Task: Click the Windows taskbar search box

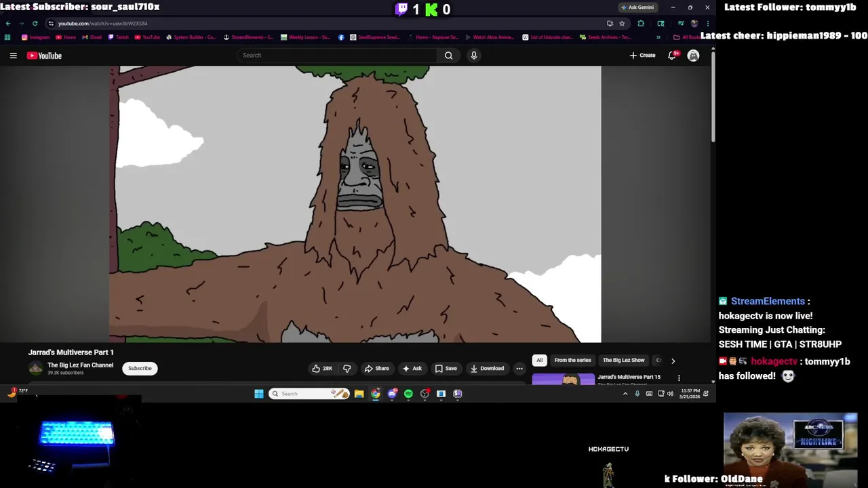Action: [309, 394]
